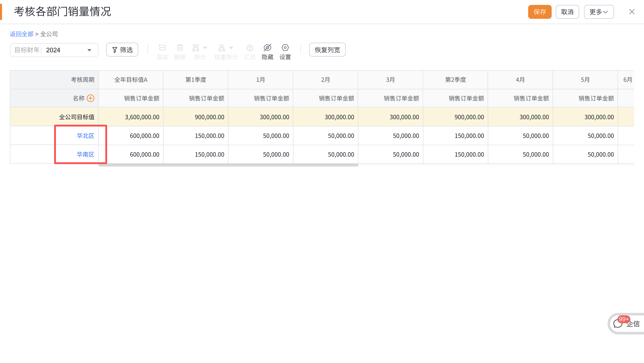Click the Add (添加) toolbar icon
Image resolution: width=644 pixels, height=363 pixels.
[x=162, y=47]
